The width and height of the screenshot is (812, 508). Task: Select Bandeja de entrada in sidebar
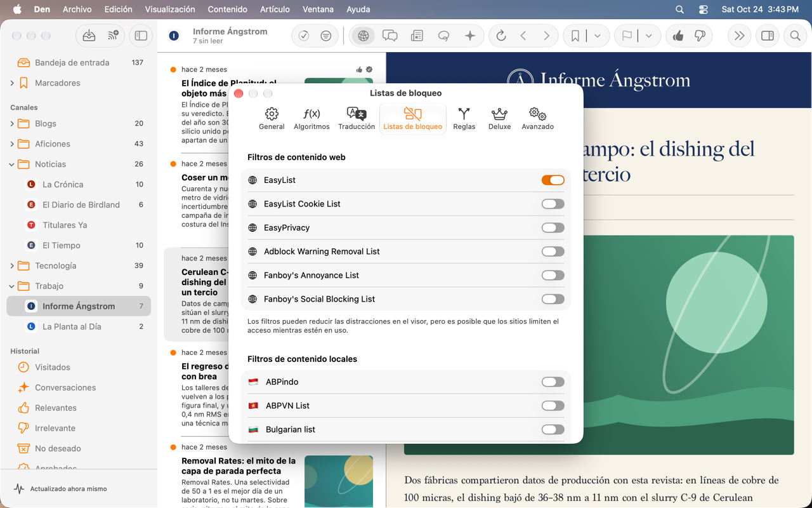79,63
